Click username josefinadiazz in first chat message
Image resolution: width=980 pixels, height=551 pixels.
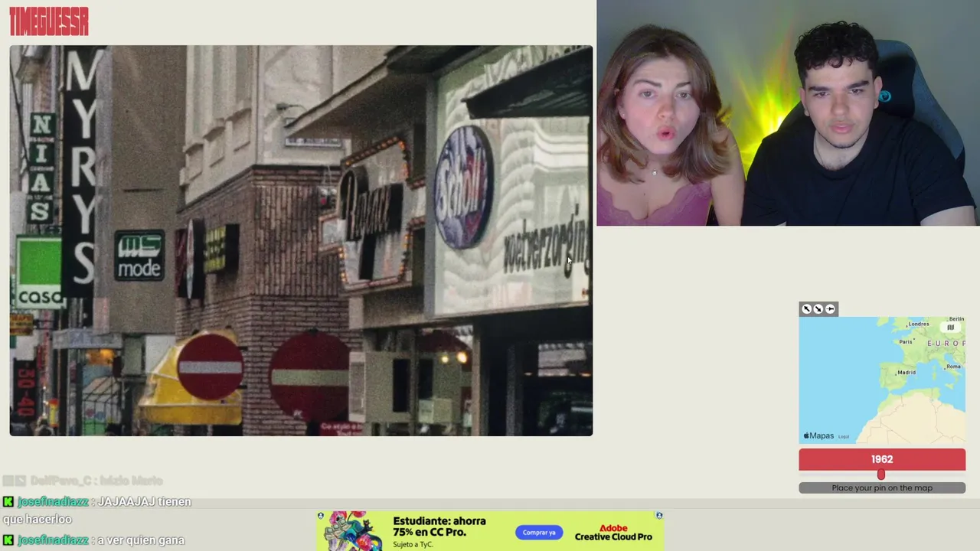point(53,501)
